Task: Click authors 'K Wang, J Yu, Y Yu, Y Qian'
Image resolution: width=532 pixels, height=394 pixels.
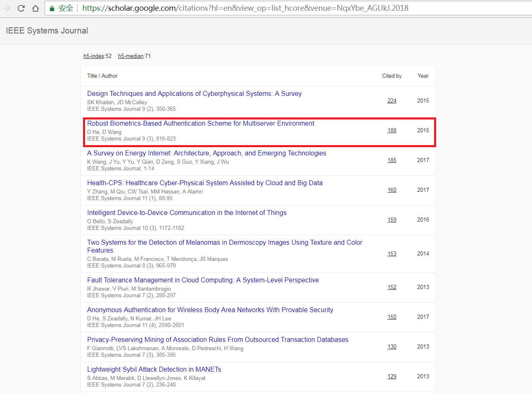Action: pyautogui.click(x=158, y=162)
